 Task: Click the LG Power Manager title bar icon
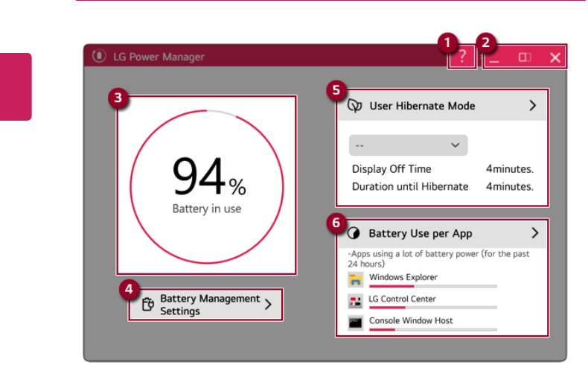point(98,57)
